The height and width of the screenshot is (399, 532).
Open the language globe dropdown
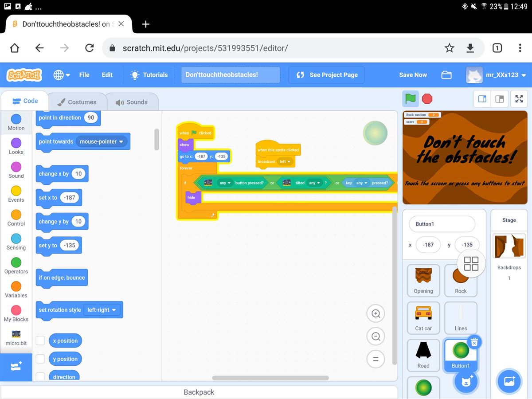coord(62,75)
